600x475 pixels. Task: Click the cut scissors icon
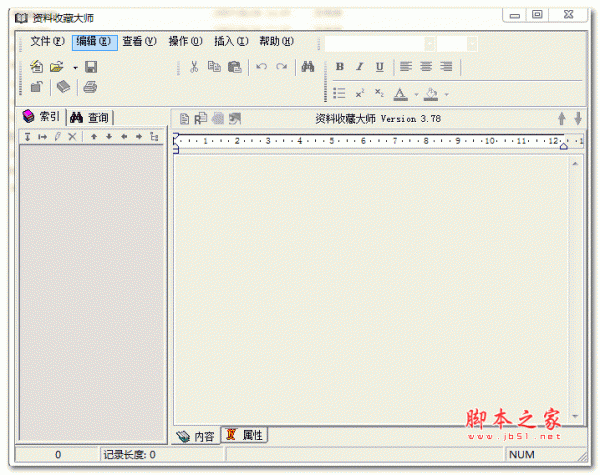tap(194, 67)
